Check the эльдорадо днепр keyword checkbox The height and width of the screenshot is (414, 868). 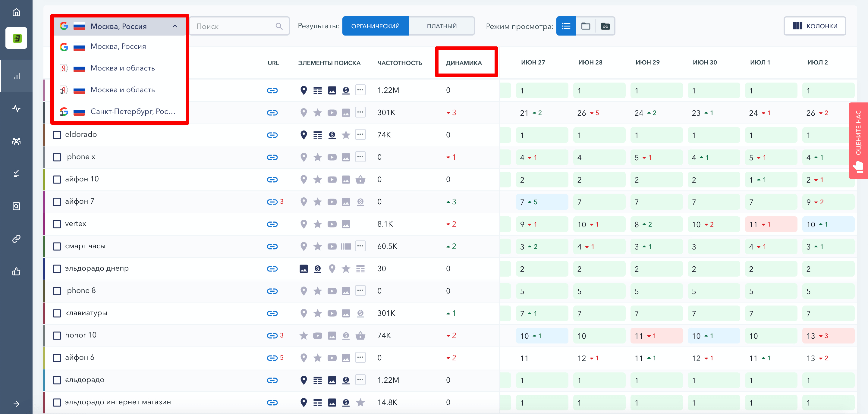[x=57, y=268]
